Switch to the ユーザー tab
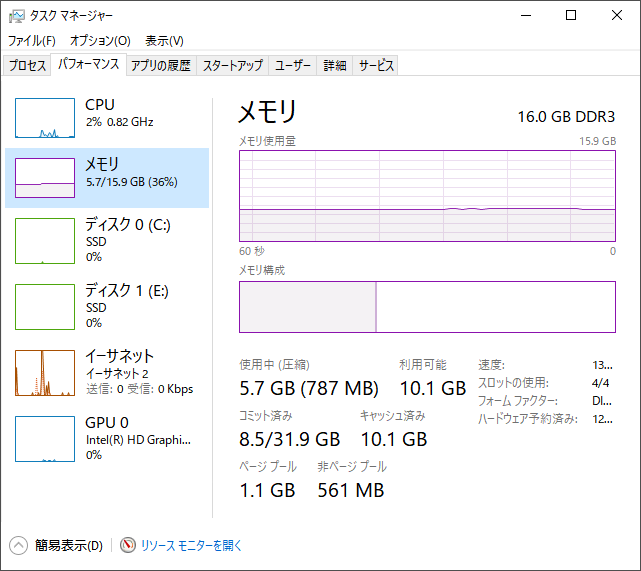 pyautogui.click(x=293, y=65)
